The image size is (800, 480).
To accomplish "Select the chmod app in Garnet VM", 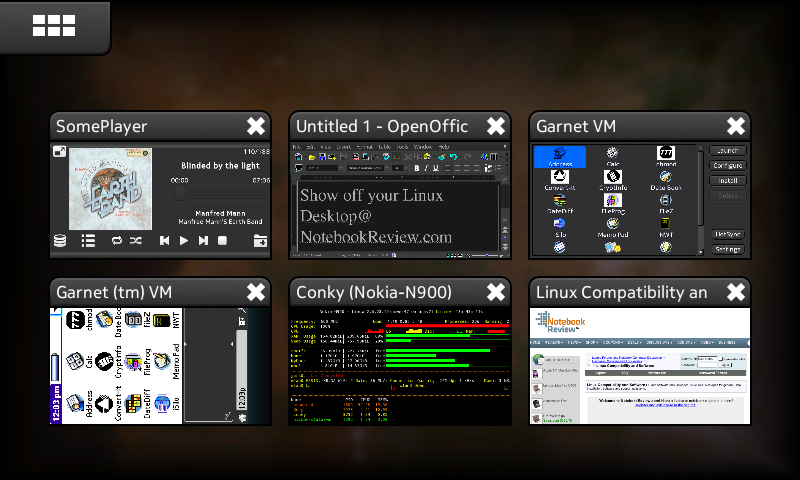I will (666, 157).
